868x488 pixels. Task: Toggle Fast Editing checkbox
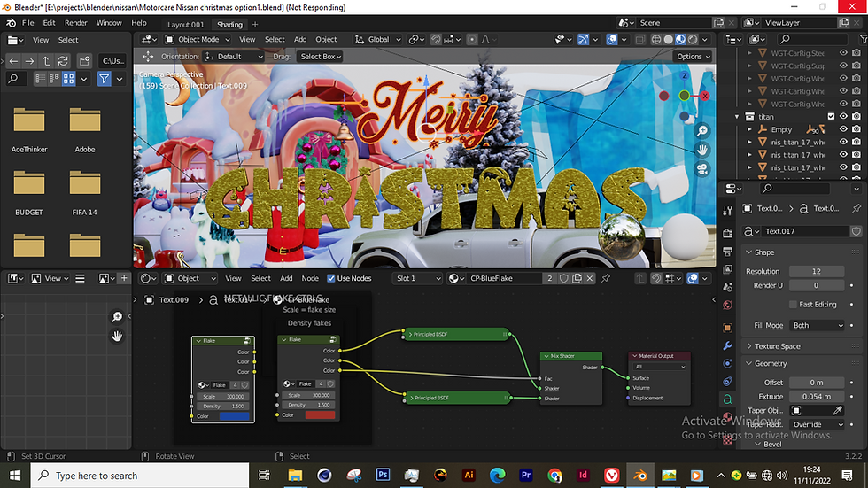[793, 305]
